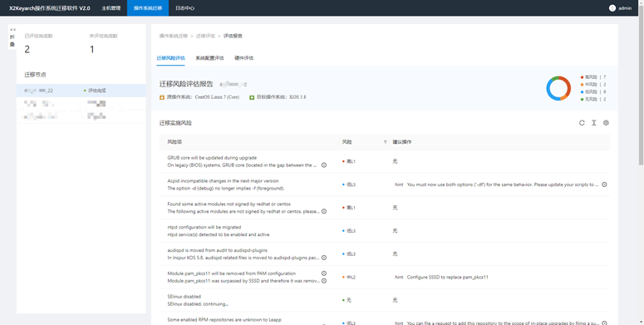Click 'SElinux disabled, continuing...' description
The image size is (644, 325).
198,304
